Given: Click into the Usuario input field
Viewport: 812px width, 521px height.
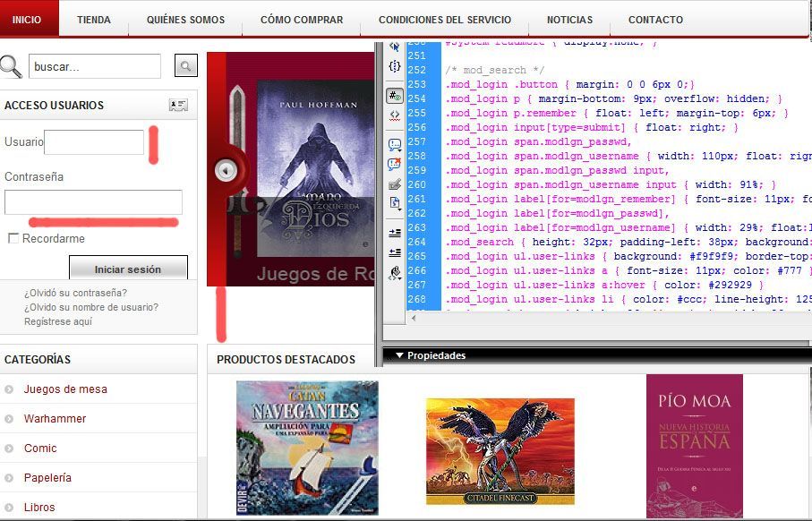Looking at the screenshot, I should 94,142.
